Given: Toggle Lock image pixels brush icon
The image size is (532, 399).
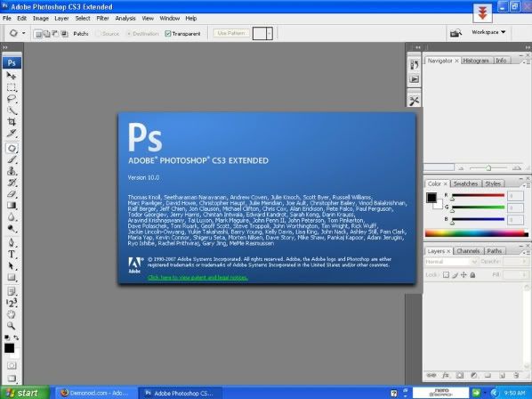Looking at the screenshot, I should click(x=455, y=274).
